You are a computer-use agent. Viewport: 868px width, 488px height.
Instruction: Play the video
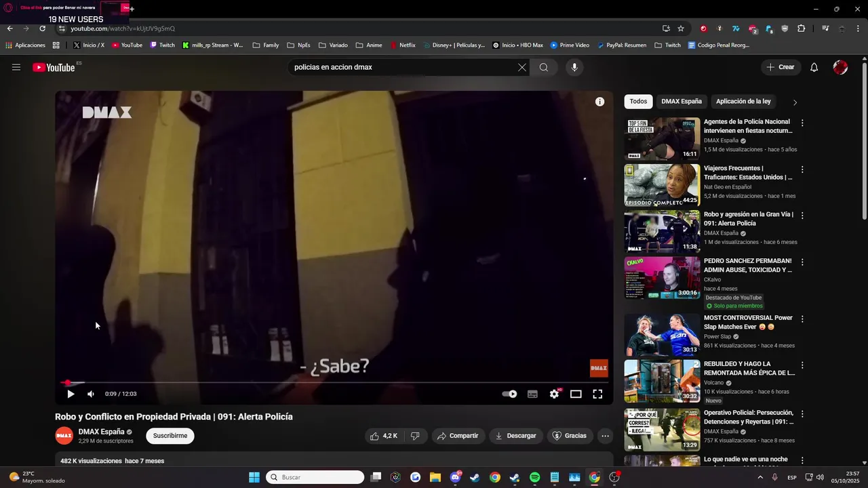tap(71, 394)
